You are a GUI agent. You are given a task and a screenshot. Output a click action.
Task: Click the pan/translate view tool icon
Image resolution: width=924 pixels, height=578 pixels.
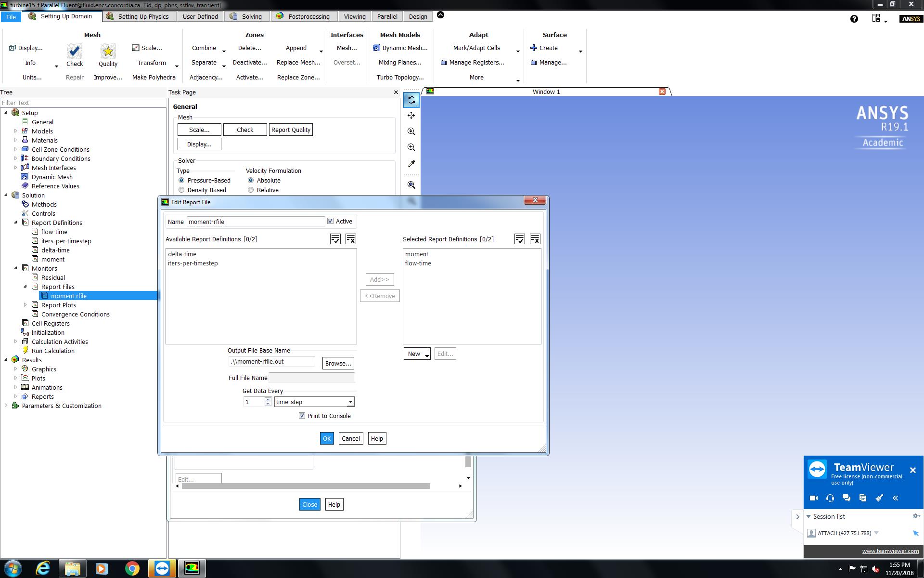point(411,116)
